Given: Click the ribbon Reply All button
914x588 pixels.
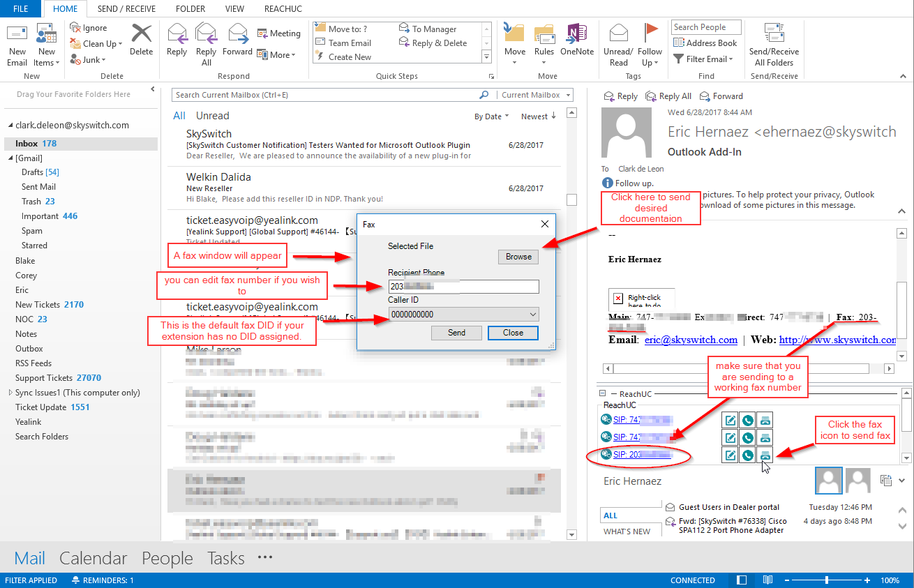Looking at the screenshot, I should click(x=207, y=45).
